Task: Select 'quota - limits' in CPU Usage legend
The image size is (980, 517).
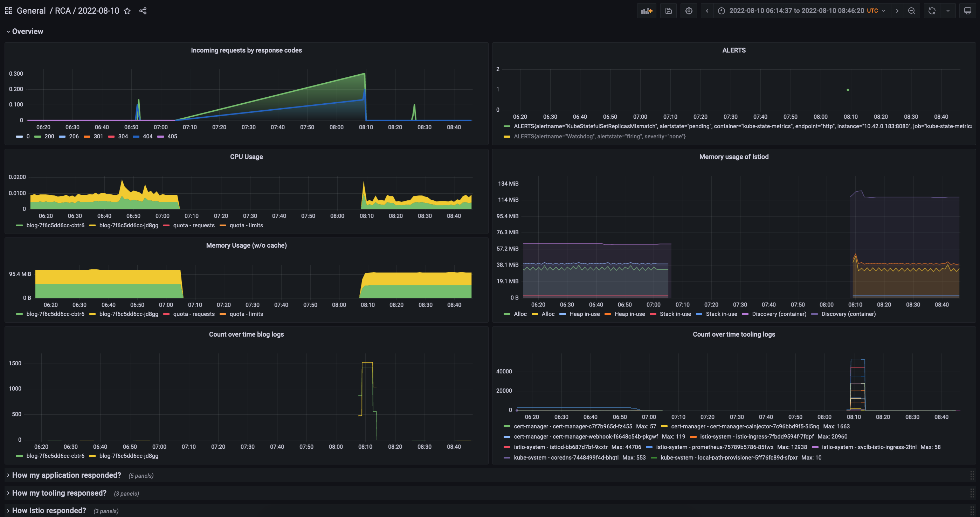Action: [x=246, y=225]
